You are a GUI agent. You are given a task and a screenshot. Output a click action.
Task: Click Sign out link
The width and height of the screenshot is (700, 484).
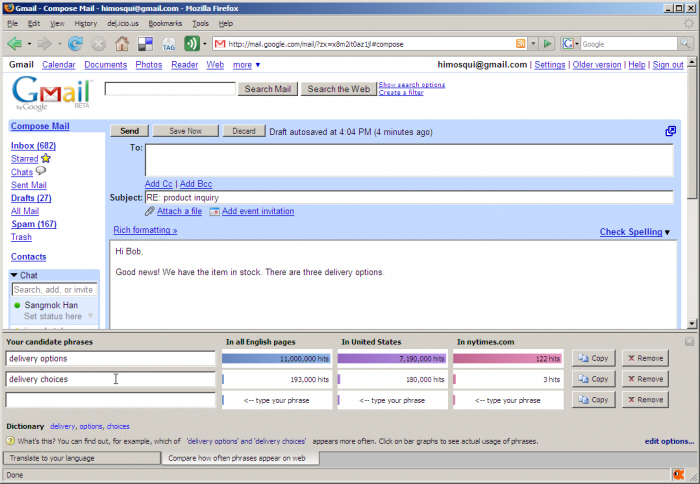pyautogui.click(x=668, y=65)
